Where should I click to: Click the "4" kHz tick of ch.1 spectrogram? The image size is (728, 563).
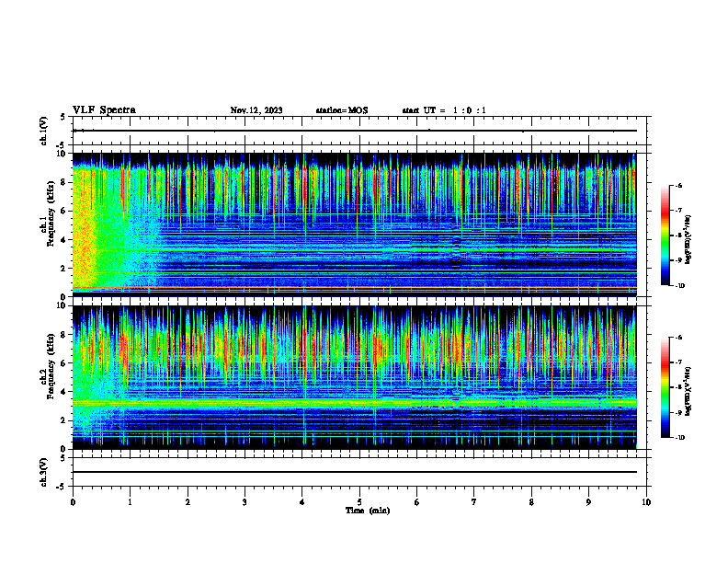pos(64,240)
